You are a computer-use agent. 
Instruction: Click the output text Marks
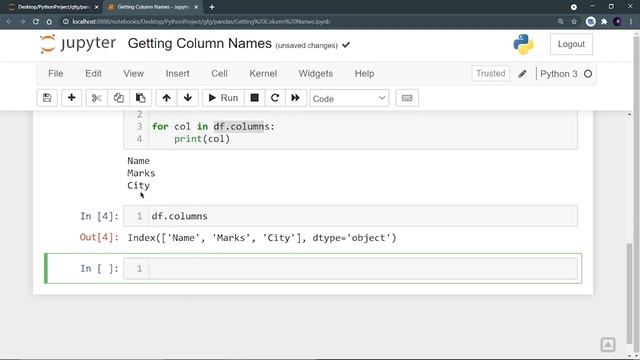[141, 173]
